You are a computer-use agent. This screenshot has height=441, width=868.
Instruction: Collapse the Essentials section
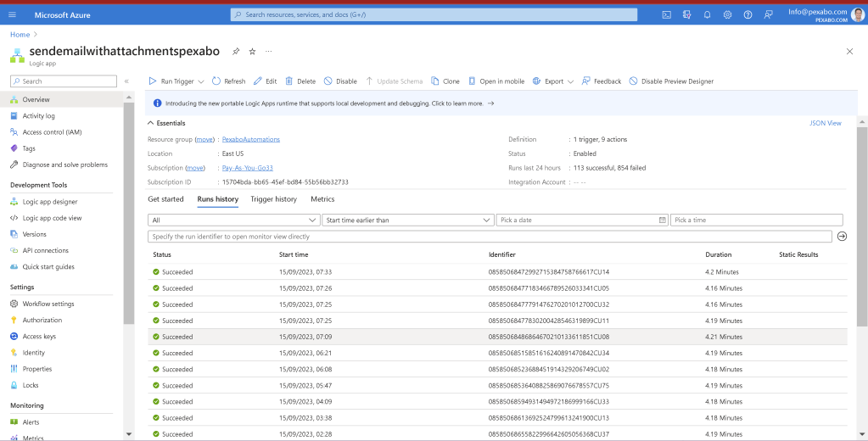pos(166,123)
